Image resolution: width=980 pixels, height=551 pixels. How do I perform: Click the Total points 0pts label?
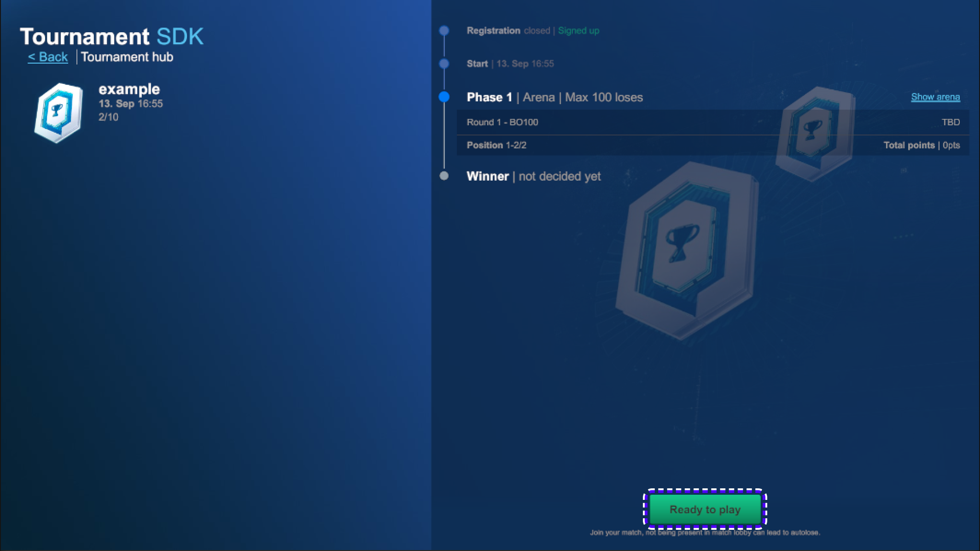pyautogui.click(x=921, y=145)
